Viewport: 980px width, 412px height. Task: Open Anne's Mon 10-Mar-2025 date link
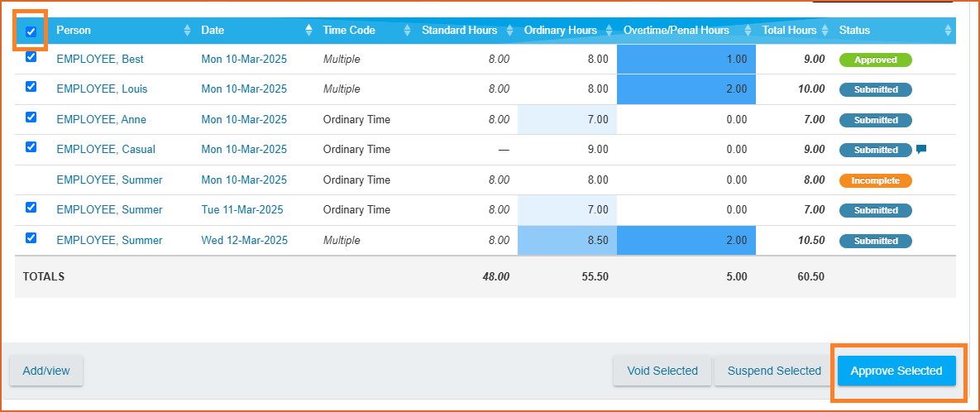pos(244,119)
